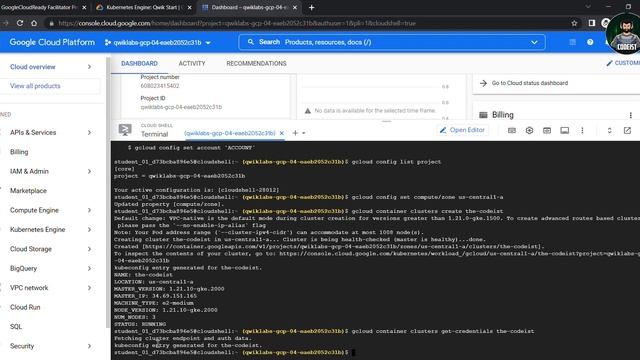Open the Cloud Shell web preview icon

(547, 130)
